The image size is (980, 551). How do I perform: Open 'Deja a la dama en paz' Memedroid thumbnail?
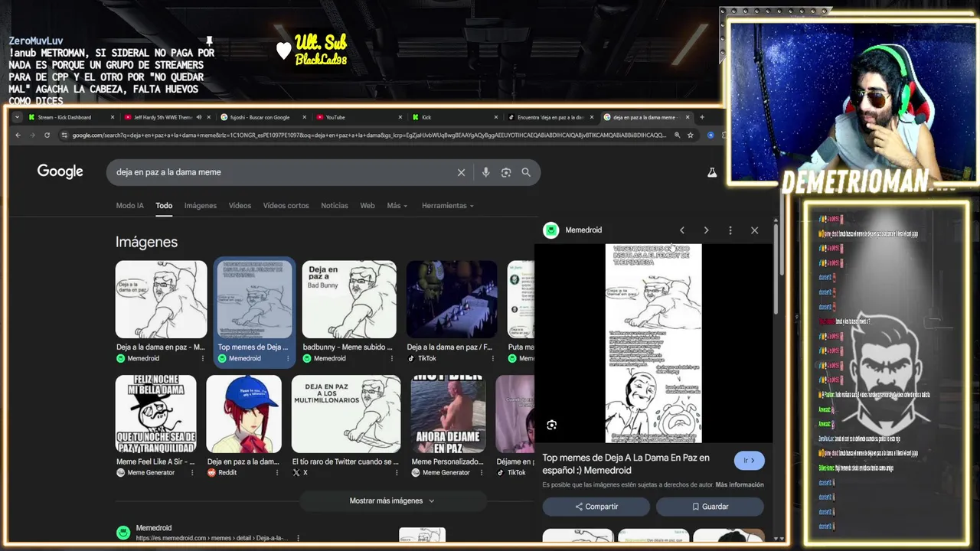click(162, 299)
